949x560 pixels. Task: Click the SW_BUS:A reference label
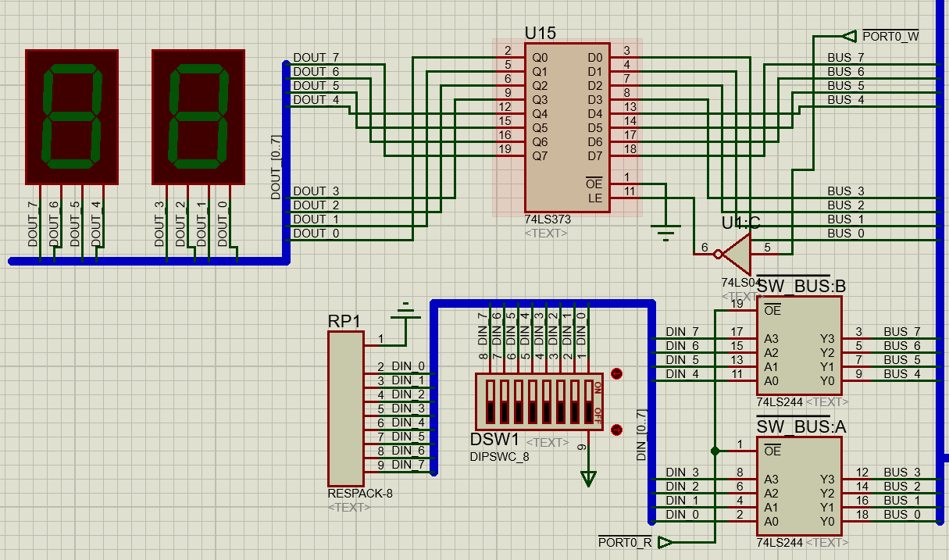click(801, 426)
